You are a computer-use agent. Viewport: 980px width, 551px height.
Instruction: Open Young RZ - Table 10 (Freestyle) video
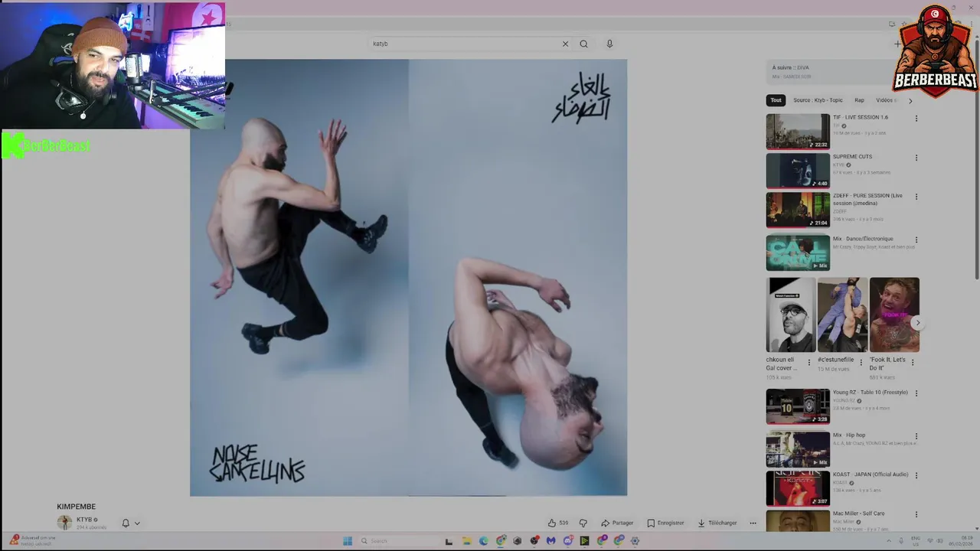point(798,406)
